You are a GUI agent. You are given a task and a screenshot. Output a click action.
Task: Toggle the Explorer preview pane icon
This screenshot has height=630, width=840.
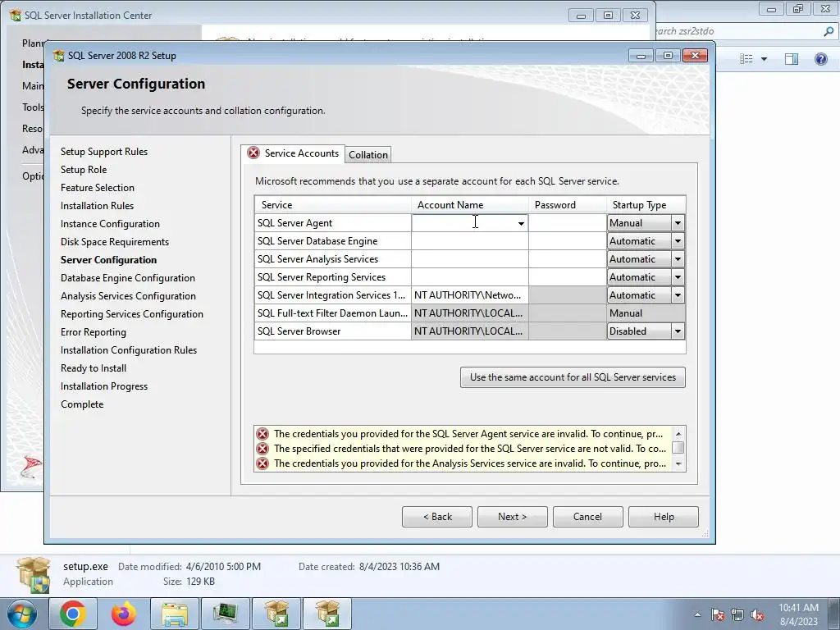click(792, 58)
